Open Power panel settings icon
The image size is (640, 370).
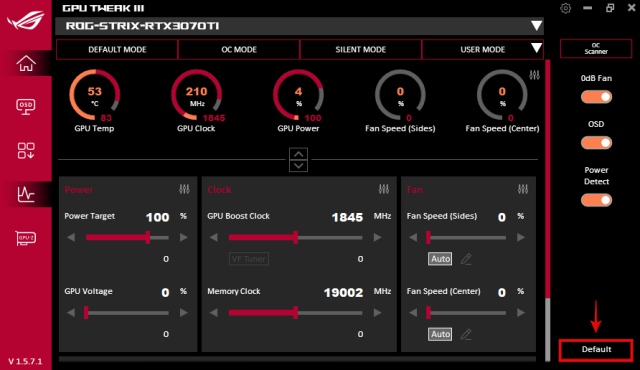[184, 189]
